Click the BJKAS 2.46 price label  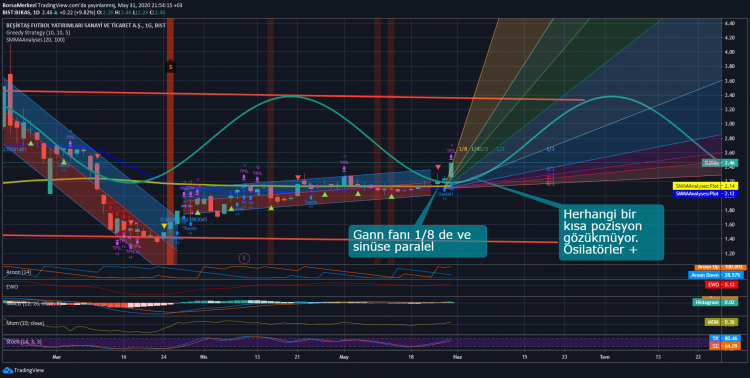coord(720,163)
